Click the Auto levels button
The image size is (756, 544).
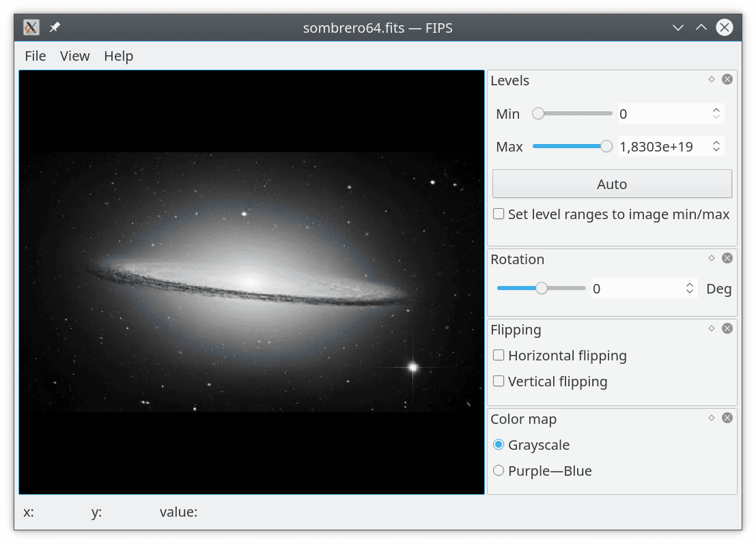pos(612,184)
